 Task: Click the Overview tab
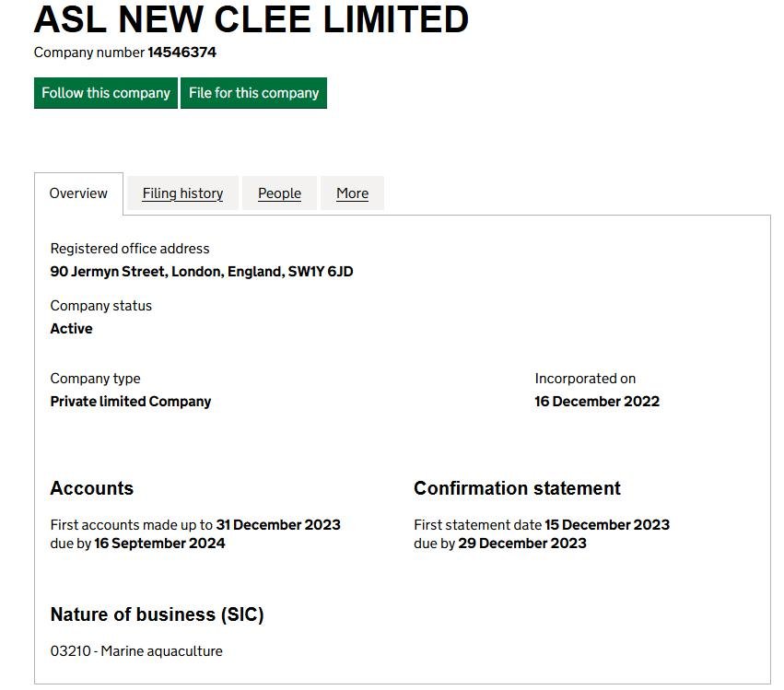pos(78,193)
